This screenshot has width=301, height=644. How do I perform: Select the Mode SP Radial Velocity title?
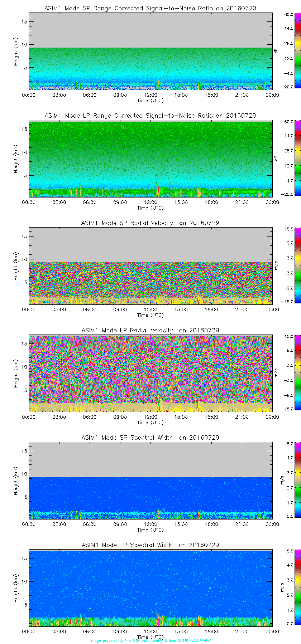pyautogui.click(x=150, y=223)
